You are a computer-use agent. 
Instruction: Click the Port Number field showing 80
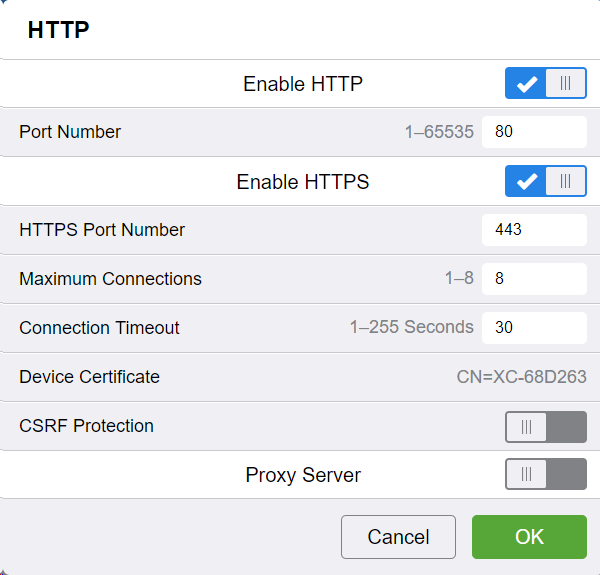tap(533, 132)
